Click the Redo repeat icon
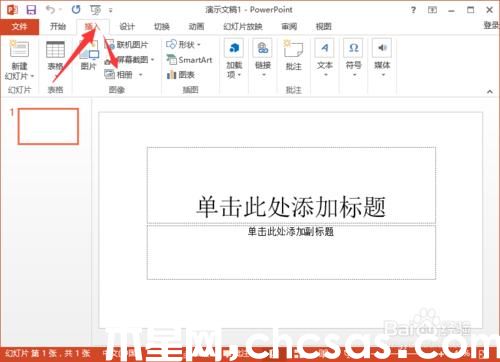The width and height of the screenshot is (500, 362). (x=76, y=10)
